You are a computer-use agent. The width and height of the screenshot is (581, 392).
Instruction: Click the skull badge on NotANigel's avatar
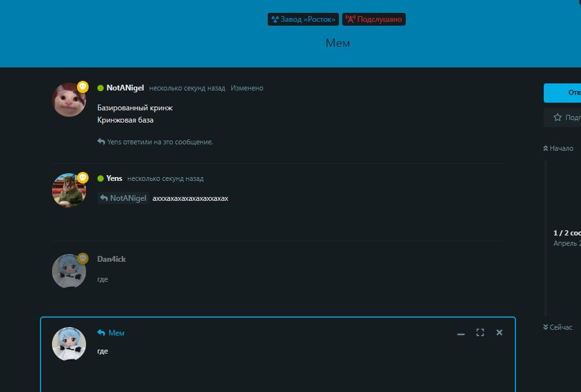[83, 87]
